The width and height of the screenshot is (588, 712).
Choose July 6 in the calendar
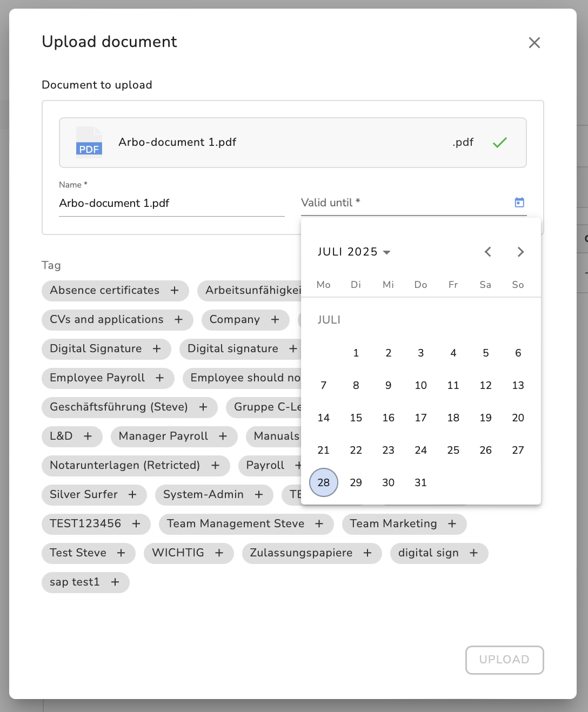[518, 353]
